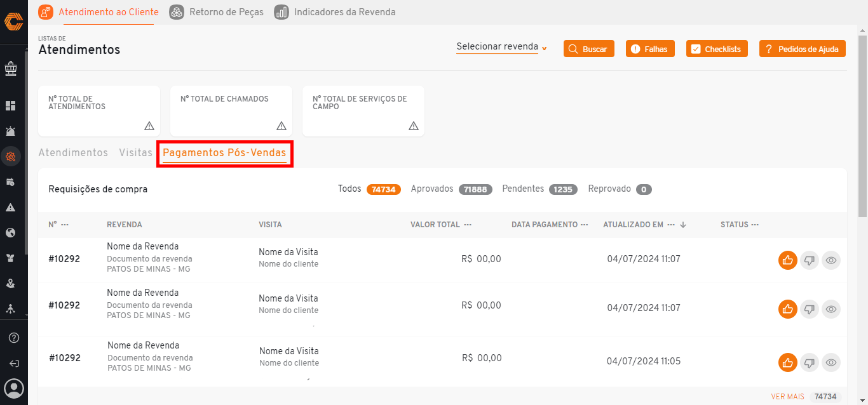This screenshot has width=868, height=405.
Task: Click warning icon on Serviços de Campo card
Action: pos(414,126)
